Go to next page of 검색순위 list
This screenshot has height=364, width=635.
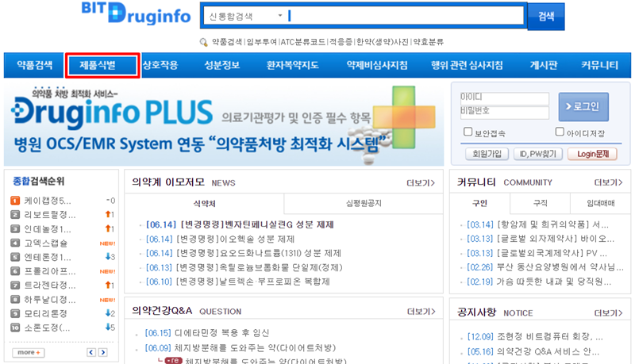(103, 352)
